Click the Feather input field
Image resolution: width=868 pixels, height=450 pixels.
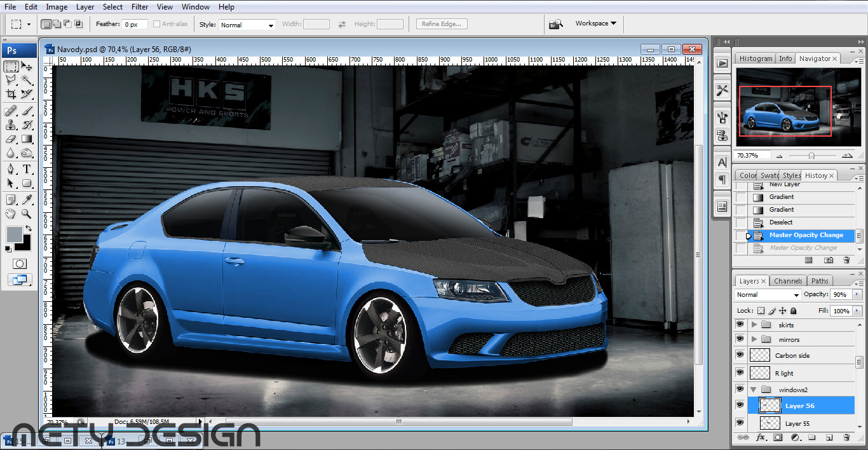(135, 24)
